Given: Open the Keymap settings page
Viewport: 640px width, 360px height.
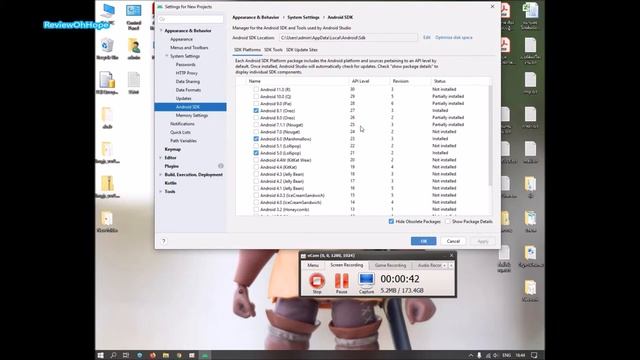Looking at the screenshot, I should click(x=172, y=149).
